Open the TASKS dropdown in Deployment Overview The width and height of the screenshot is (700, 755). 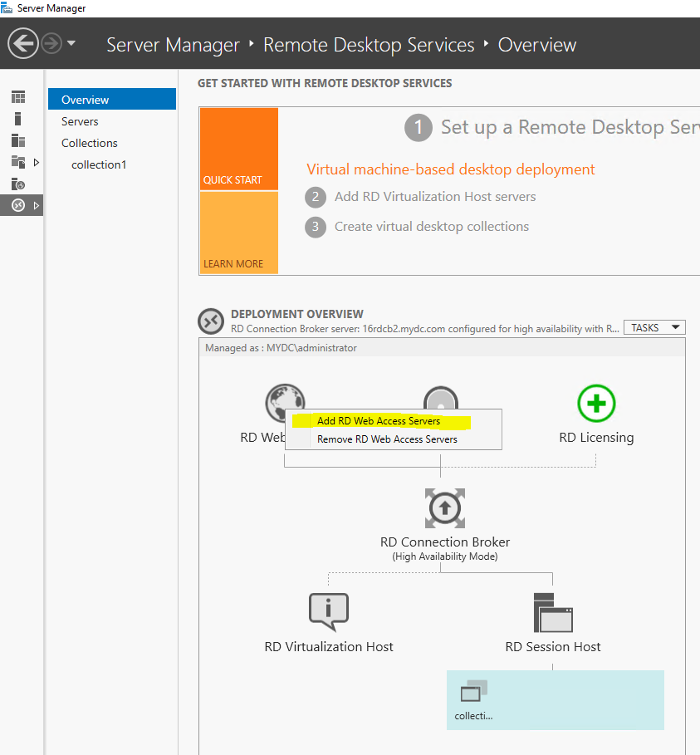(654, 327)
